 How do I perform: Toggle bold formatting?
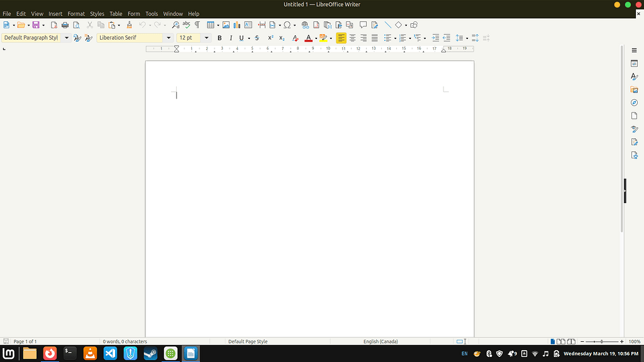click(x=219, y=38)
